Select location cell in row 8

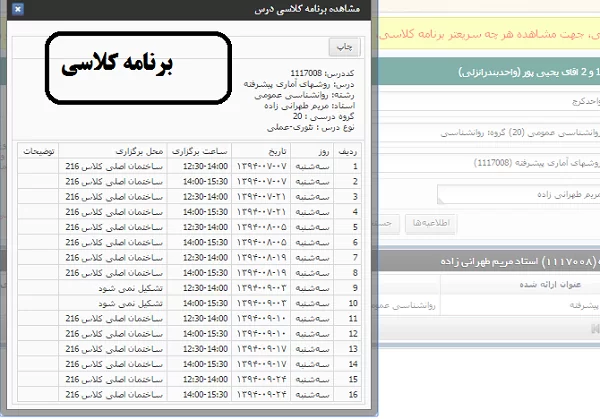point(113,273)
